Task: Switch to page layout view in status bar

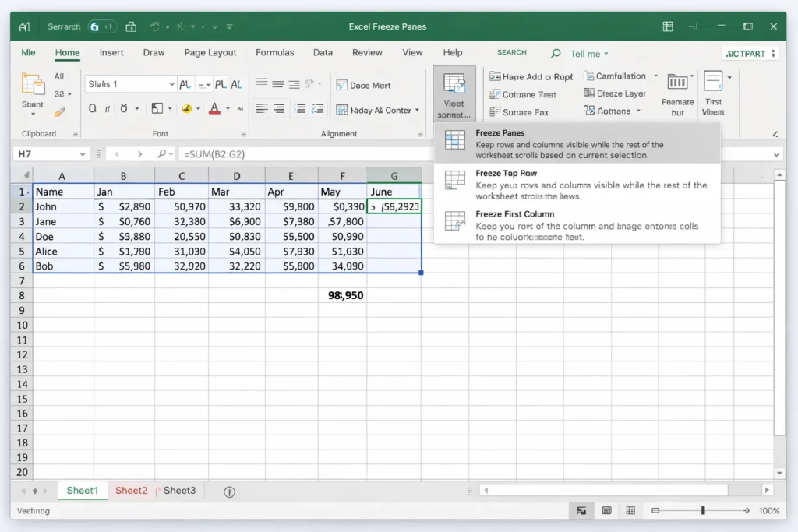Action: tap(606, 510)
